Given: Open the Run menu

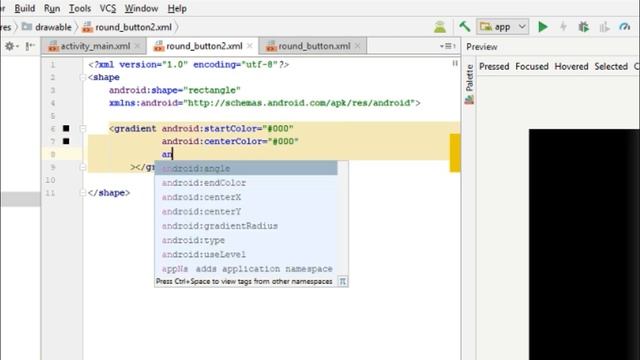Looking at the screenshot, I should pyautogui.click(x=52, y=8).
